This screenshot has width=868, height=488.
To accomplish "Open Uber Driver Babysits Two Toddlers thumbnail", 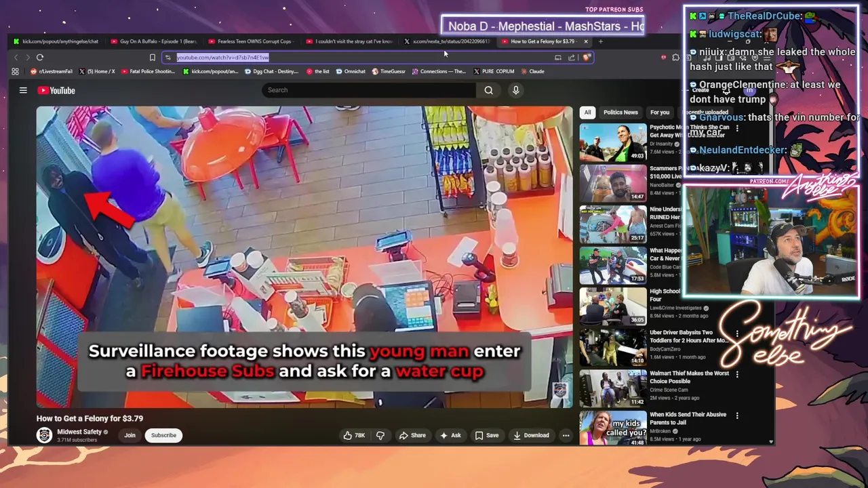I will click(x=613, y=347).
